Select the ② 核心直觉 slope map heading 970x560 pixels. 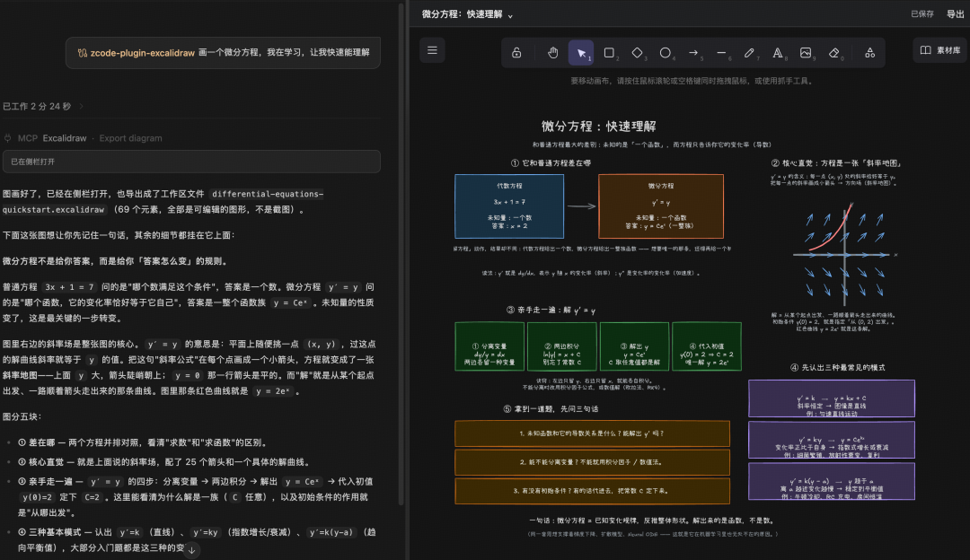(836, 163)
